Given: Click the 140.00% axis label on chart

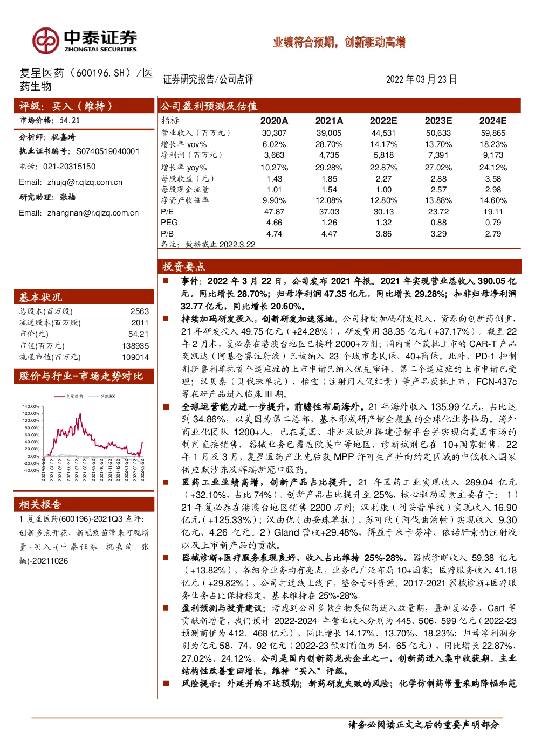Looking at the screenshot, I should [x=31, y=406].
